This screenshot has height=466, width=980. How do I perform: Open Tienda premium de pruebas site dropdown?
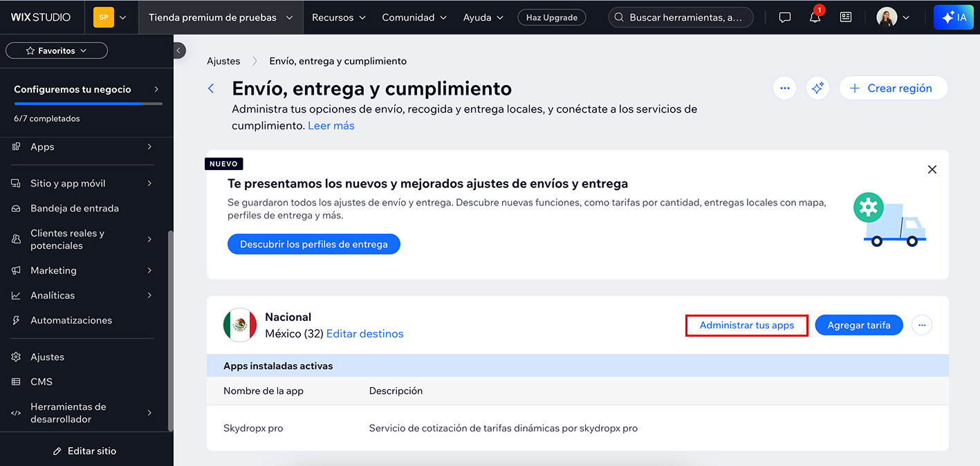[221, 17]
